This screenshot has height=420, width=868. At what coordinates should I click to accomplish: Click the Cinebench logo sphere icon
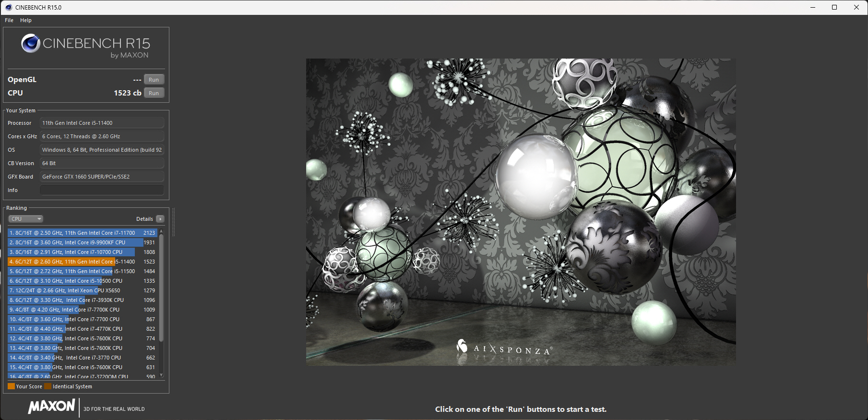point(30,43)
